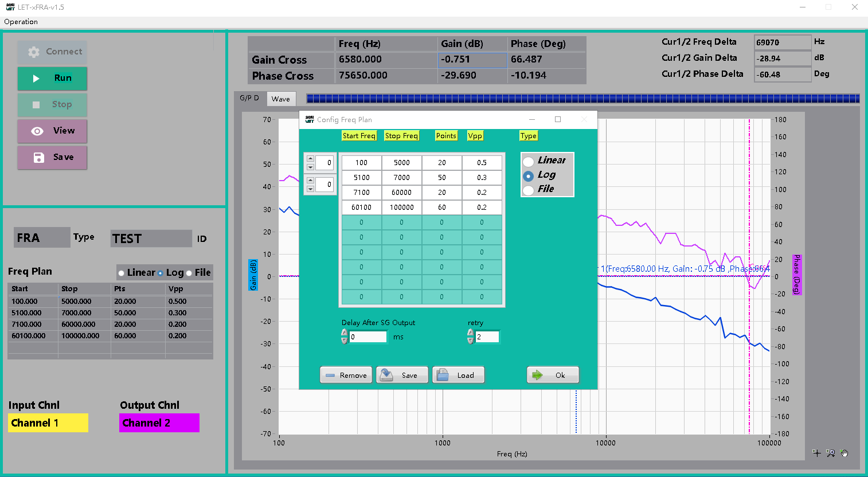Confirm the freq plan with Ok

(x=553, y=375)
